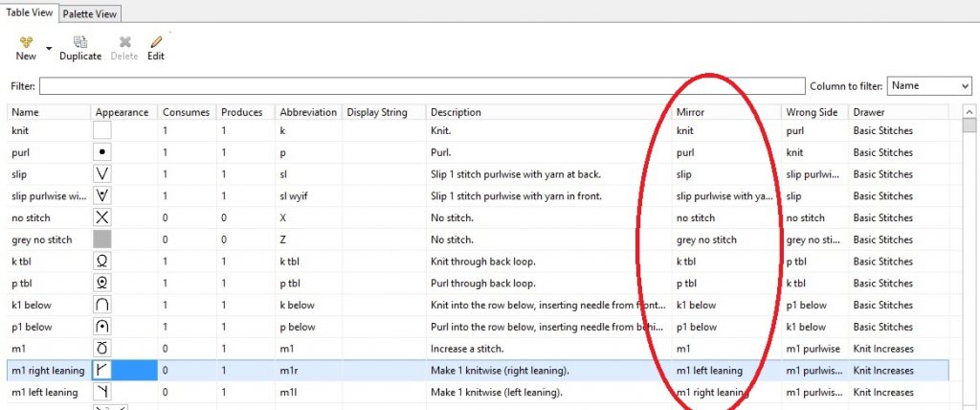This screenshot has height=410, width=980.
Task: Select the purl row name
Action: coord(21,152)
